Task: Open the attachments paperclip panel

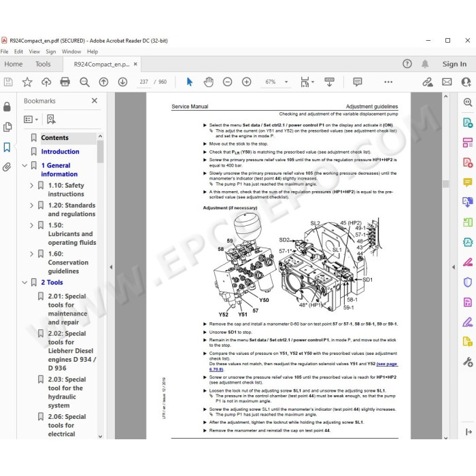Action: (x=7, y=167)
